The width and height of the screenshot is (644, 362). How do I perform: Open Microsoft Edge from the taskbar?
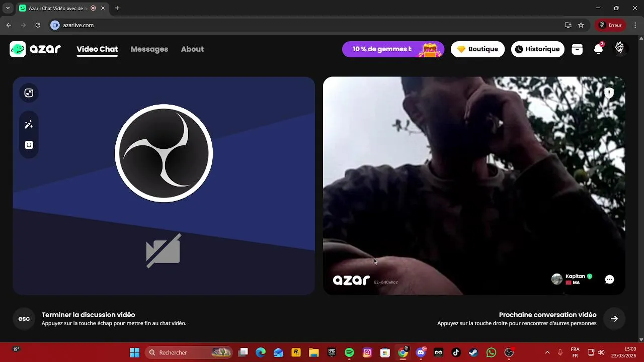261,352
